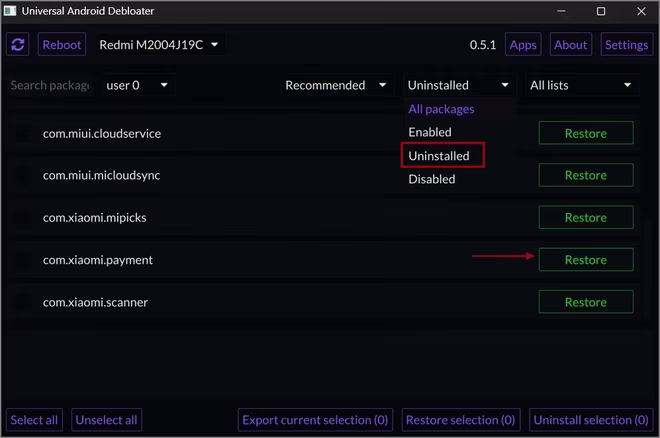The width and height of the screenshot is (660, 438).
Task: Open the Settings page
Action: point(626,45)
